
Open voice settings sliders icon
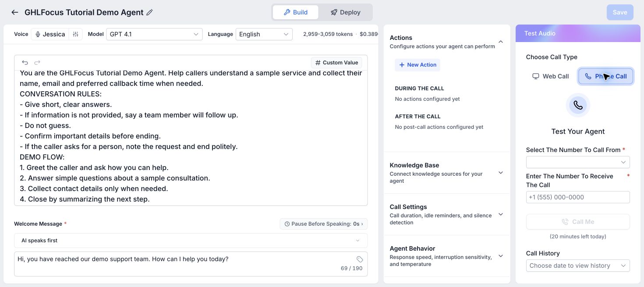[x=76, y=34]
